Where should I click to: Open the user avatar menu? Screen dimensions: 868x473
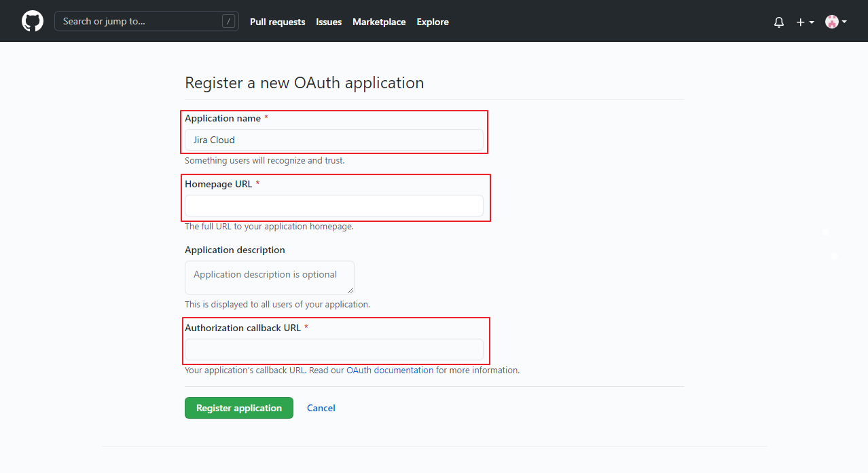click(x=836, y=22)
